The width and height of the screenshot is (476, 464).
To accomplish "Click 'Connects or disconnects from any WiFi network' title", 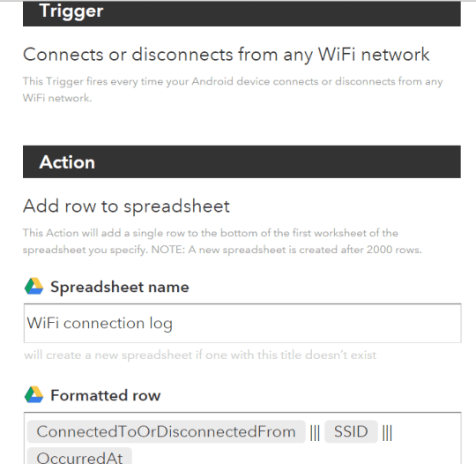I will tap(227, 55).
